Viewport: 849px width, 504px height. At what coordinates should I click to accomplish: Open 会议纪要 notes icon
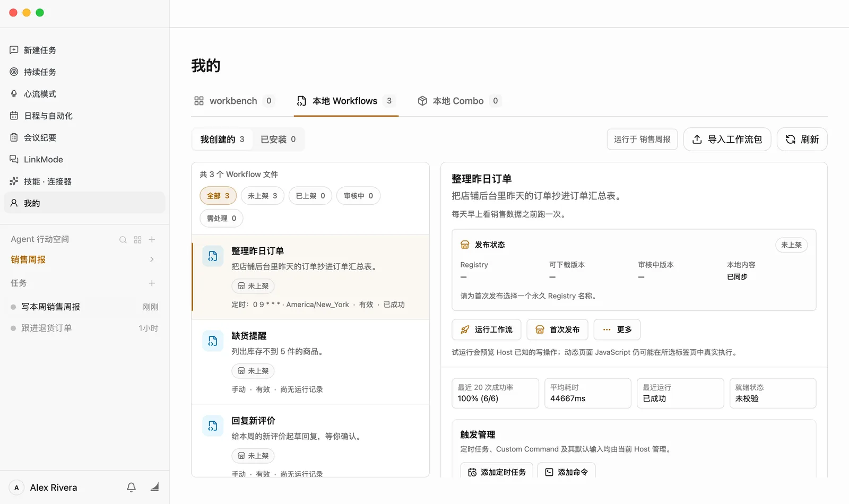(14, 137)
